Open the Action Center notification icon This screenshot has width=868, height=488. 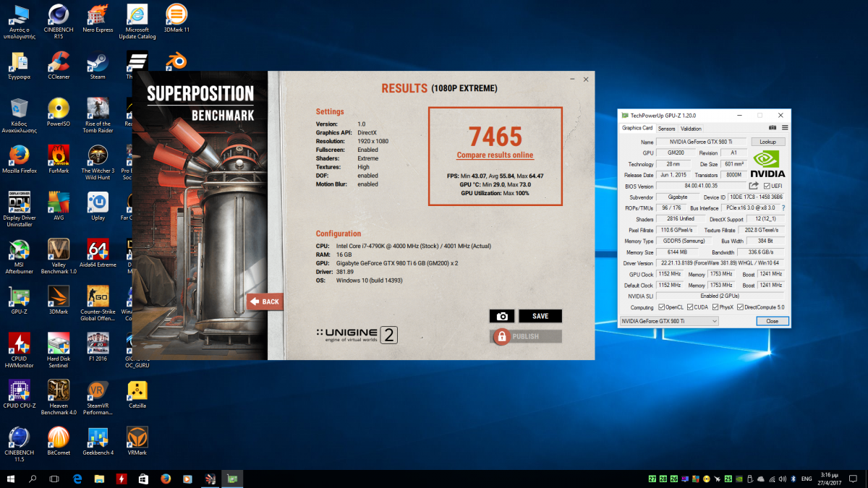tap(854, 479)
